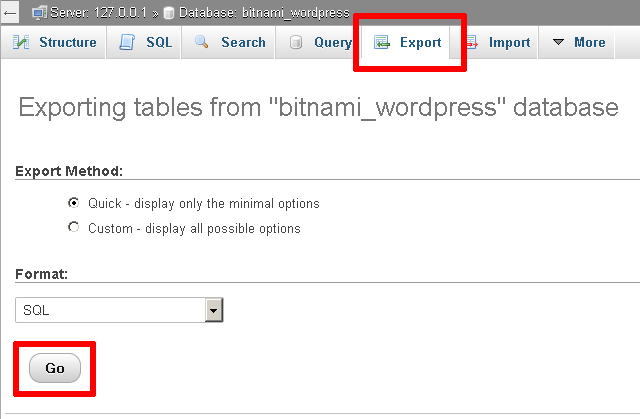Select the Custom export method radio button
The width and height of the screenshot is (640, 419).
(73, 228)
